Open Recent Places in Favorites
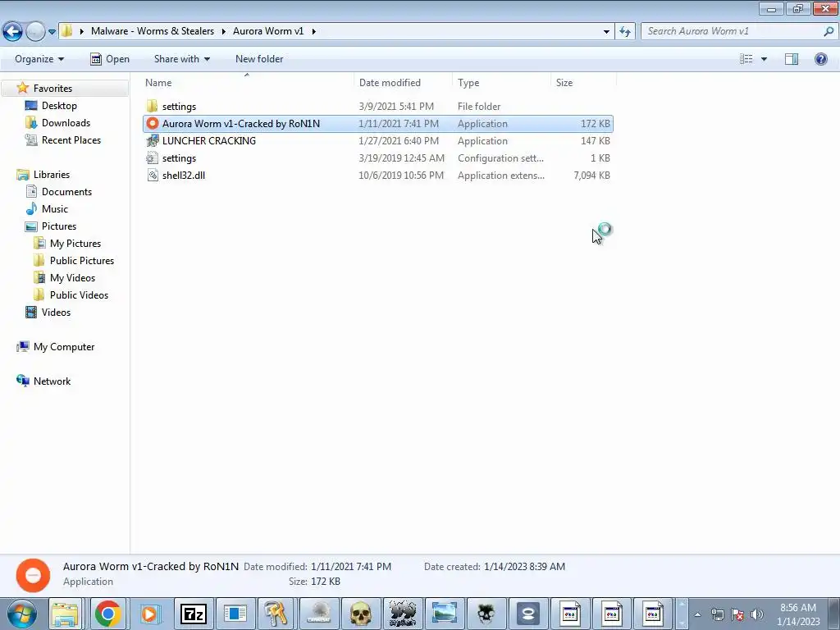 [71, 139]
